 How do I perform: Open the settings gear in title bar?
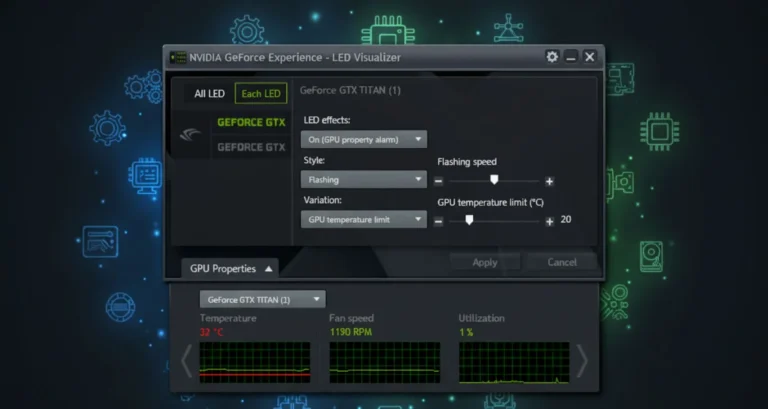(x=552, y=57)
